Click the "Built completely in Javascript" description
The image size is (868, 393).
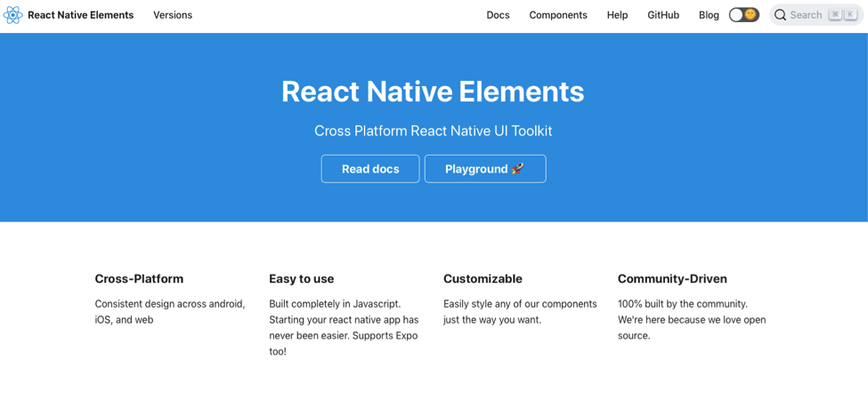(344, 327)
